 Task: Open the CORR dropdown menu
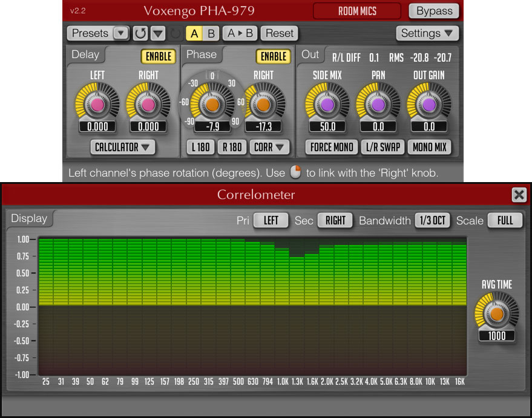pyautogui.click(x=269, y=147)
